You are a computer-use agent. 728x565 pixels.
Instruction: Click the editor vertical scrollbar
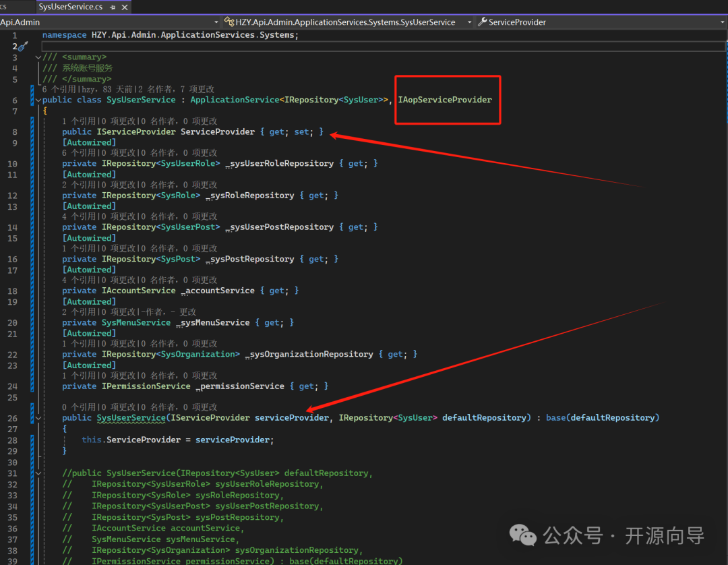coord(726,297)
